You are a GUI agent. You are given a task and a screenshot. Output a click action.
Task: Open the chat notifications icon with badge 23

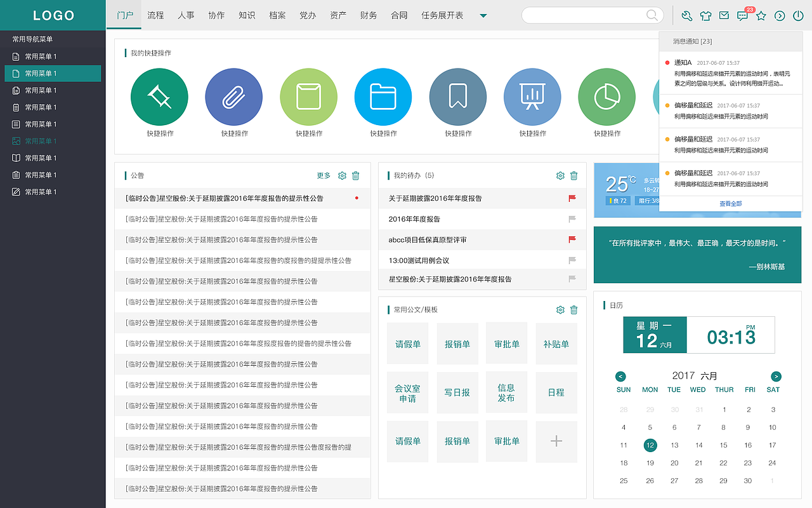pos(743,16)
